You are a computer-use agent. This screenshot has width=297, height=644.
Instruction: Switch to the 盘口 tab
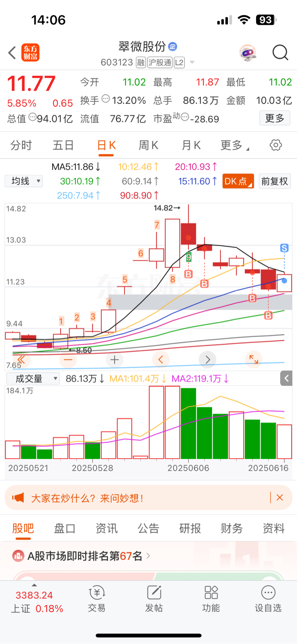65,528
